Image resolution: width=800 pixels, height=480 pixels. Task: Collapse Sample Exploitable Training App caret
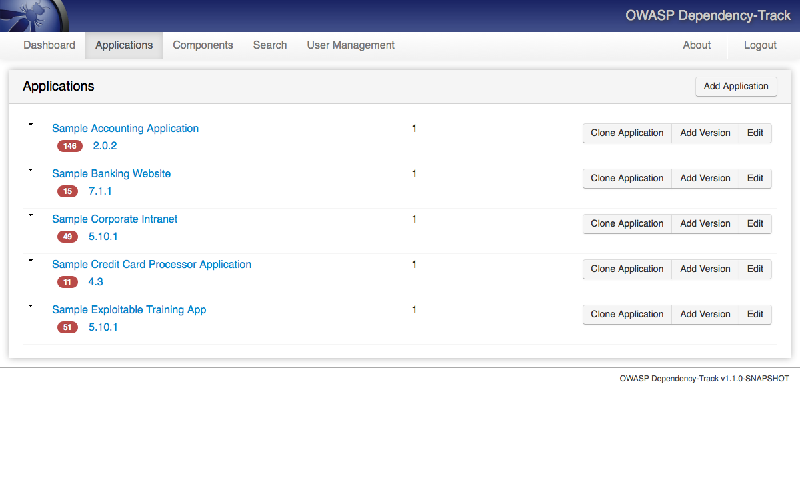pyautogui.click(x=31, y=306)
